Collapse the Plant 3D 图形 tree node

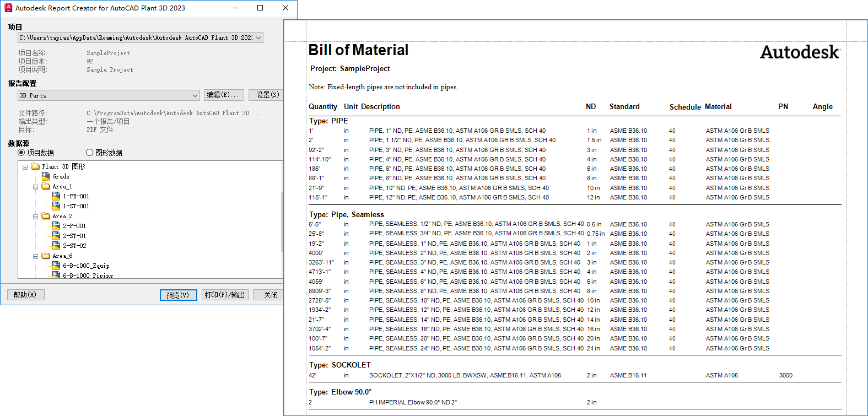point(25,167)
